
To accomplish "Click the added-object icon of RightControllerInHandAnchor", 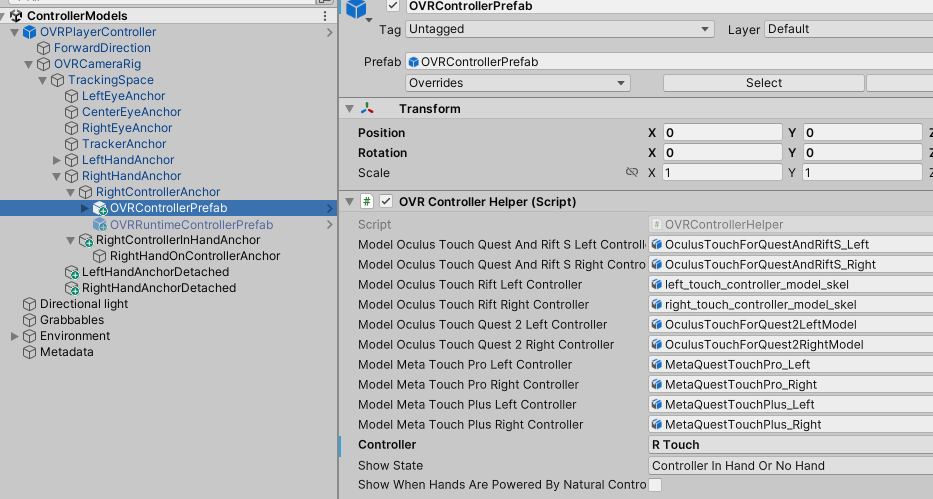I will coord(86,241).
